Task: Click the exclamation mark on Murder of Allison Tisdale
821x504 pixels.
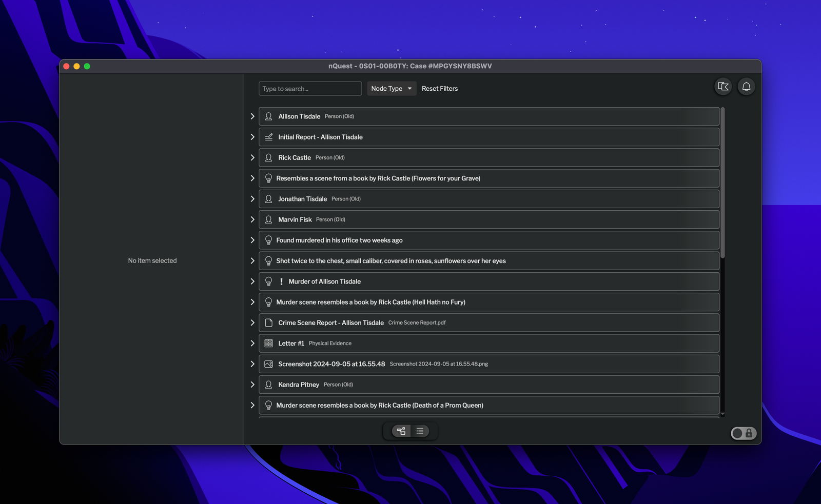Action: tap(281, 281)
